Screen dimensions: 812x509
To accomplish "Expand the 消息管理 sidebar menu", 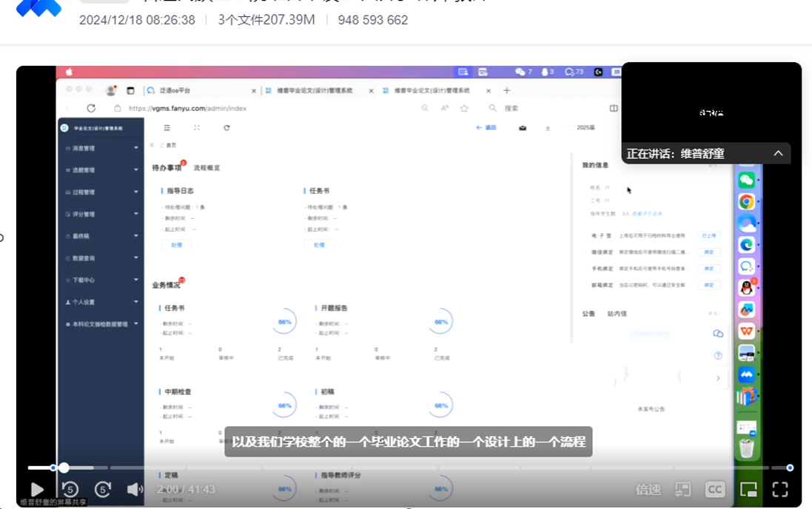I will click(101, 148).
